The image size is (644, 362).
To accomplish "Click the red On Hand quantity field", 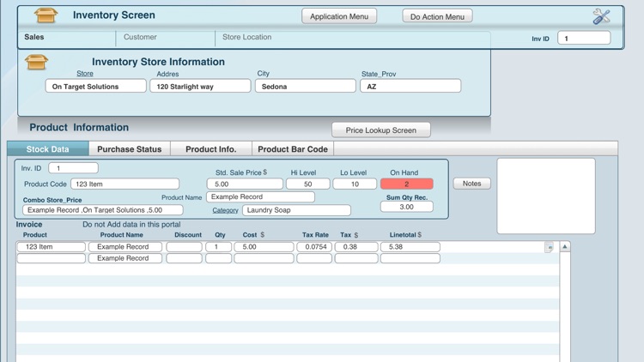I will (x=406, y=184).
